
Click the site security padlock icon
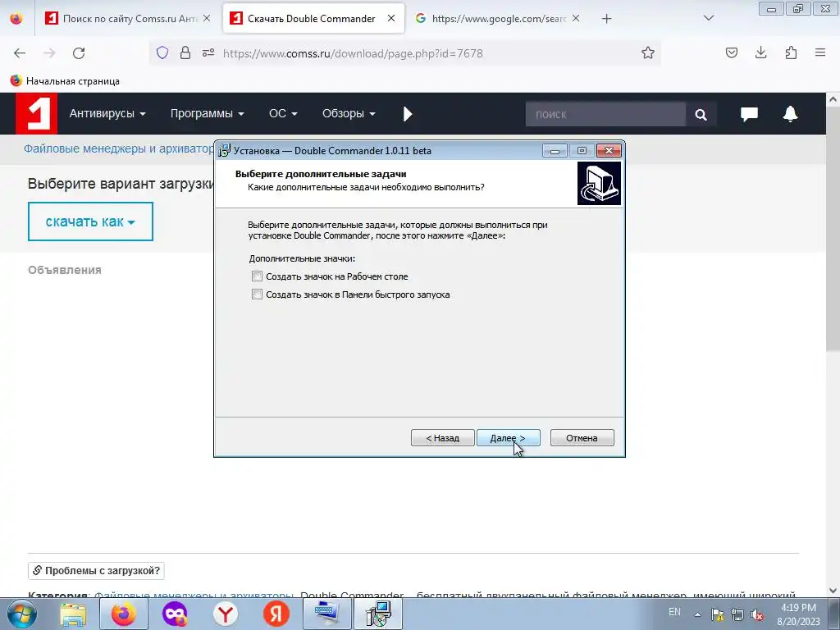(185, 52)
